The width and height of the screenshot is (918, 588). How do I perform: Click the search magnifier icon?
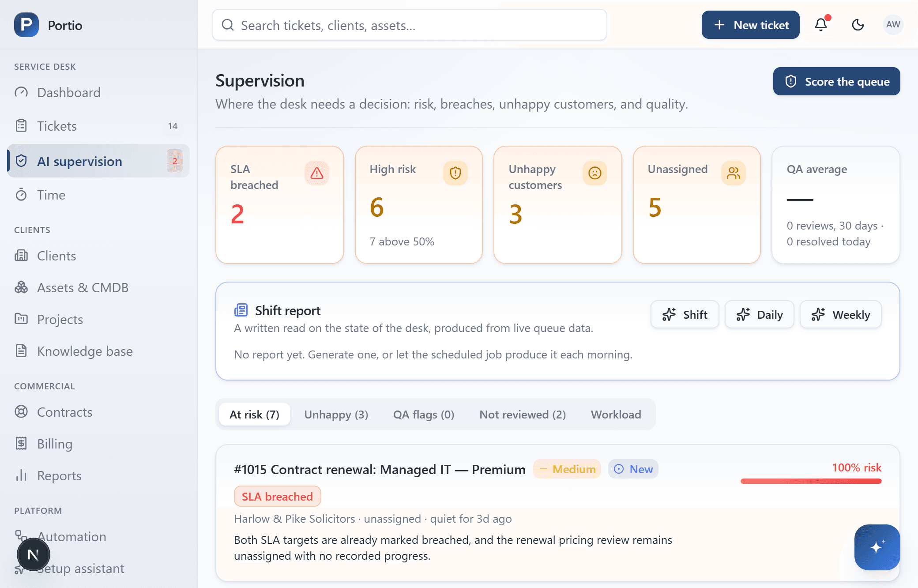tap(228, 25)
